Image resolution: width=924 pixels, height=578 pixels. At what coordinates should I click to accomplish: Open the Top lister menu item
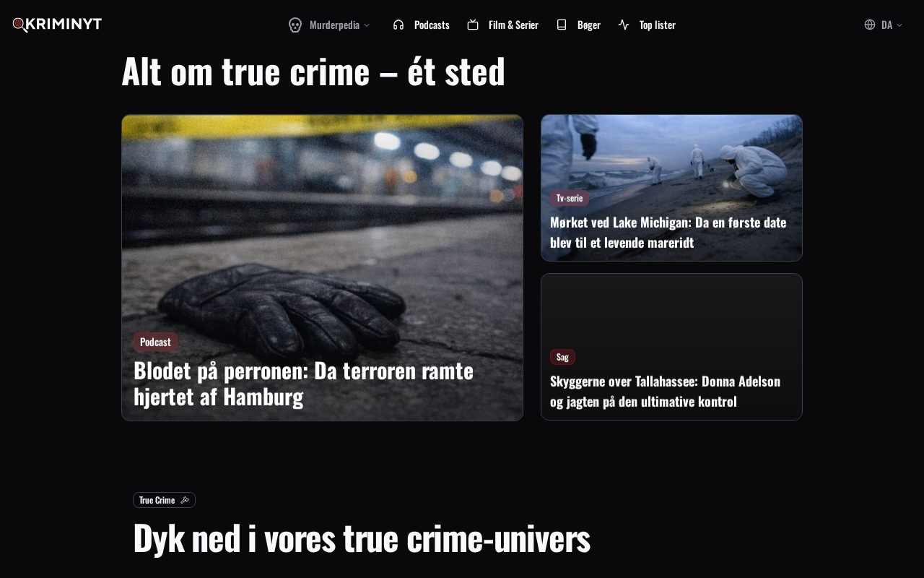tap(648, 25)
